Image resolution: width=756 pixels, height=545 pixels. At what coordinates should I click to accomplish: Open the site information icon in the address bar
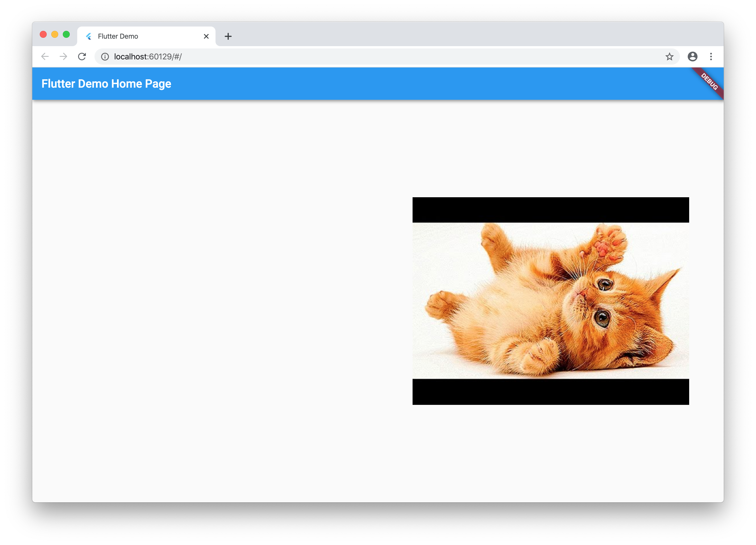click(x=105, y=57)
